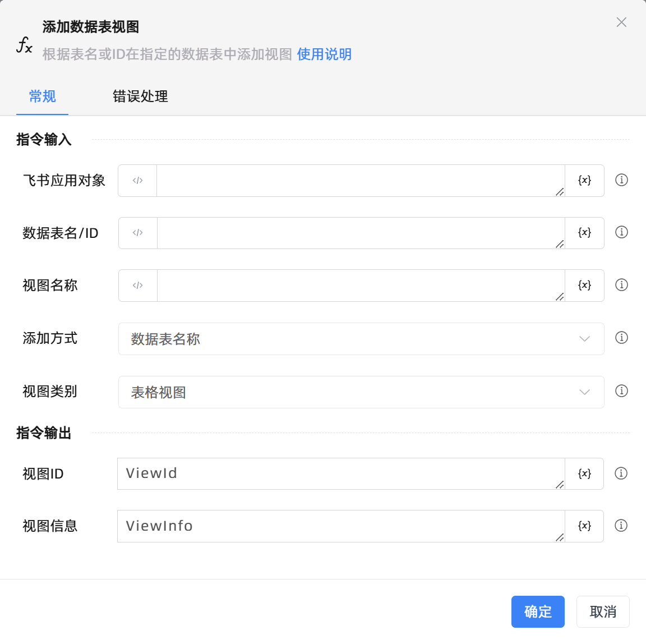This screenshot has height=644, width=646.
Task: Insert variable into 数据表名/ID field
Action: point(584,233)
